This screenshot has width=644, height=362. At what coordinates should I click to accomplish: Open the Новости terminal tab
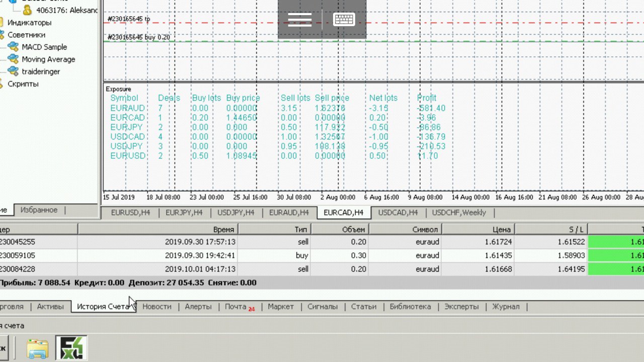tap(157, 306)
